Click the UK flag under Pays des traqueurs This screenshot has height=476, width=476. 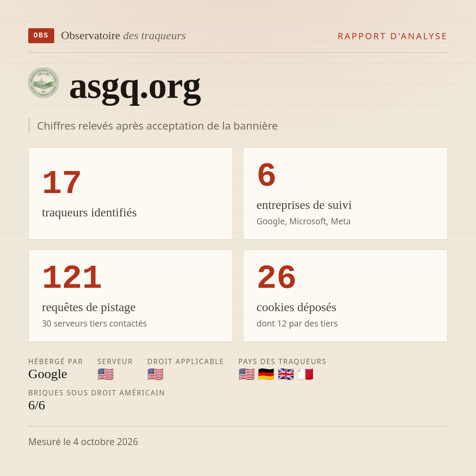point(286,374)
